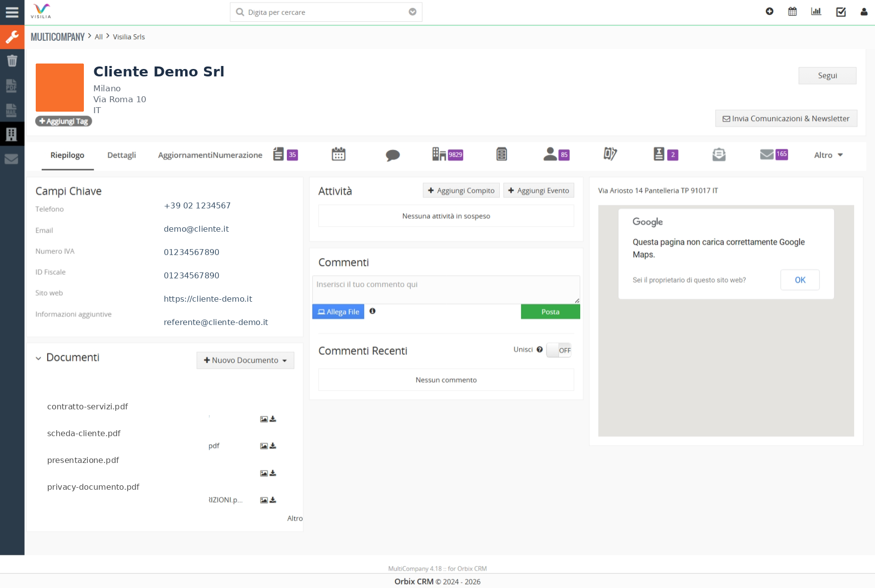
Task: Open documents tab with badge 35
Action: tap(285, 154)
